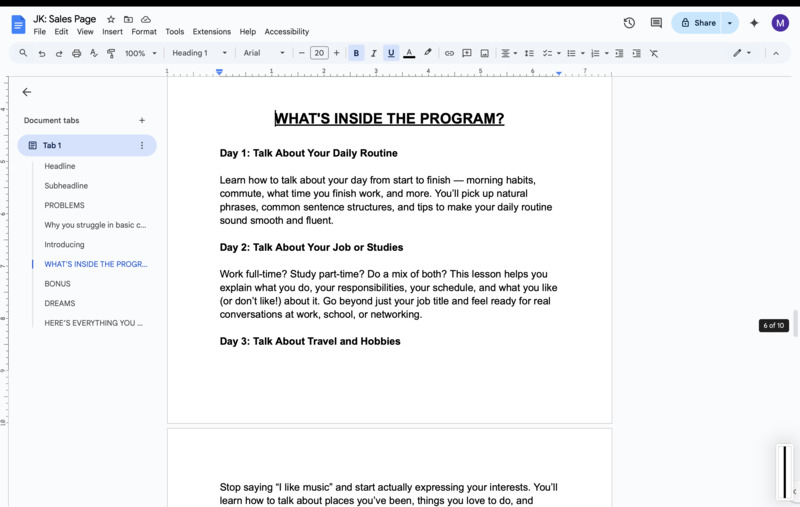The width and height of the screenshot is (800, 507).
Task: Open the Format menu
Action: click(x=144, y=32)
